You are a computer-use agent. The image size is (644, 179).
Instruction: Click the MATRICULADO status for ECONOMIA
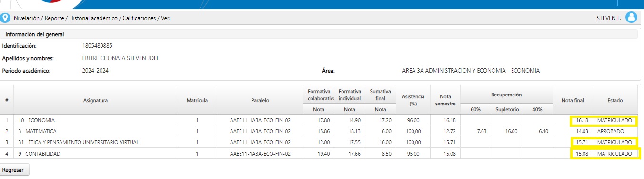pyautogui.click(x=614, y=120)
